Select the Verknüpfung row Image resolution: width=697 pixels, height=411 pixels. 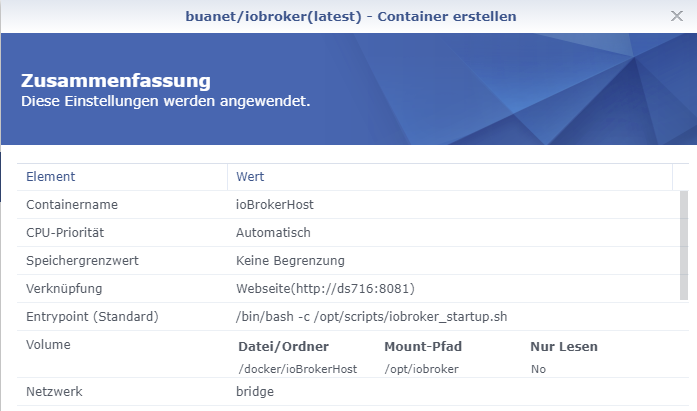[348, 289]
